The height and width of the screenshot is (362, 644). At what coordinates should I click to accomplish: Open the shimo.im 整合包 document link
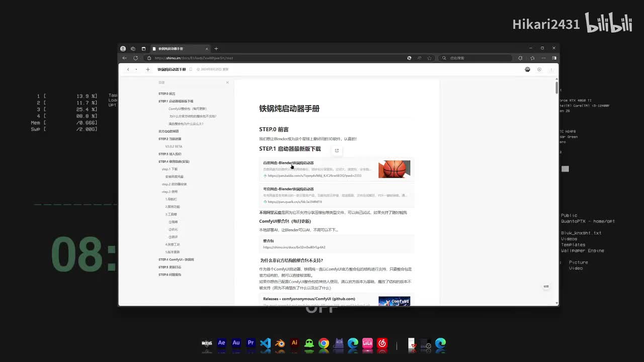294,247
